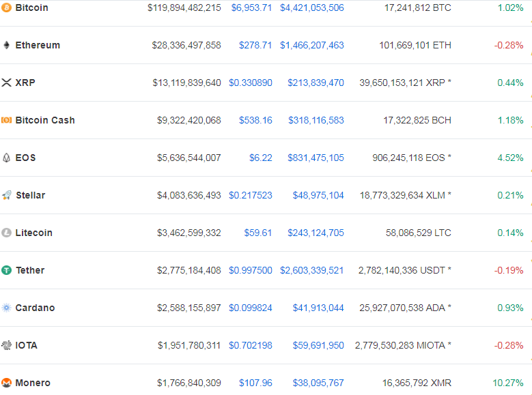
Task: Select Bitcoin change 1.02%
Action: click(510, 8)
